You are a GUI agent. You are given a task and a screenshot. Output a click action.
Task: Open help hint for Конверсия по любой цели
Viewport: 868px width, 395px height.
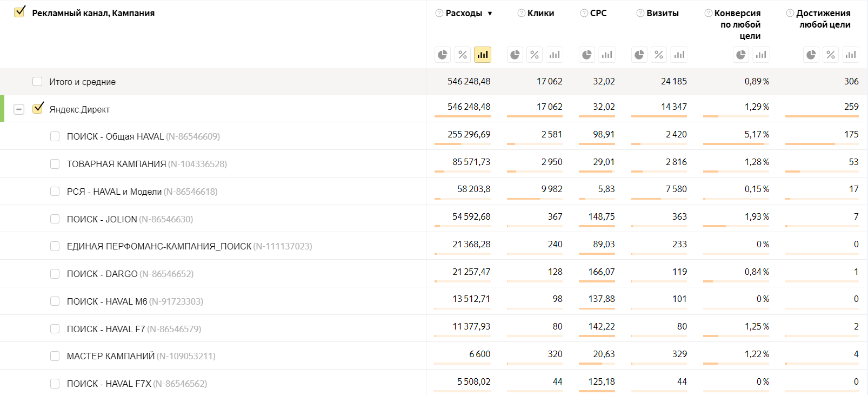click(708, 13)
